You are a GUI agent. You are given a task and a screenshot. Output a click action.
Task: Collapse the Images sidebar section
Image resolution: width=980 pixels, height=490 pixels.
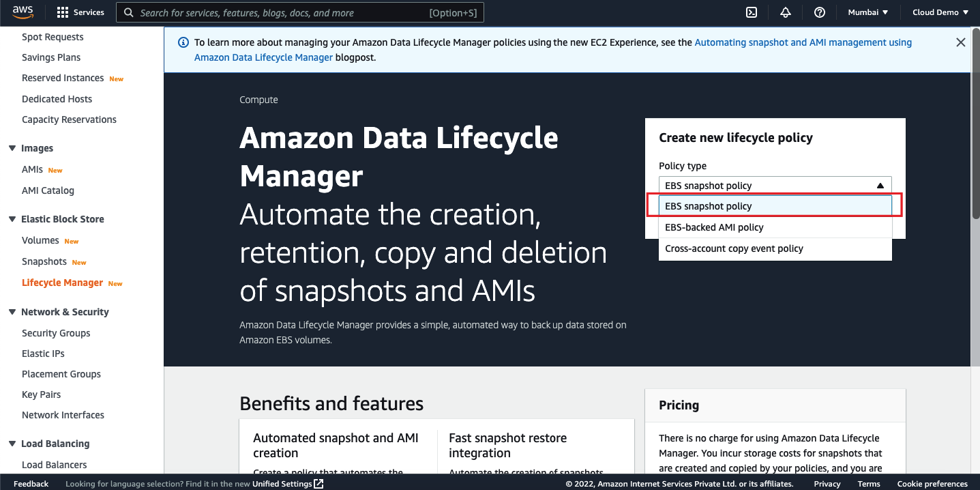tap(12, 148)
